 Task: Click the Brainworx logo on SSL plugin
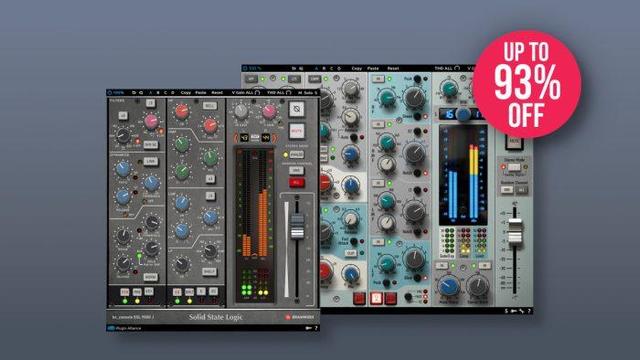point(300,317)
